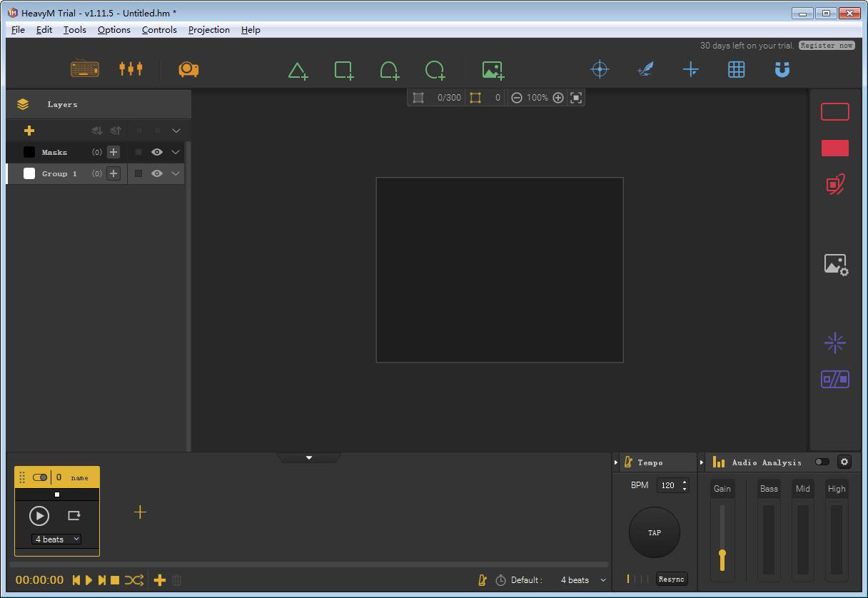Open the Tools menu
This screenshot has width=868, height=598.
[x=74, y=30]
